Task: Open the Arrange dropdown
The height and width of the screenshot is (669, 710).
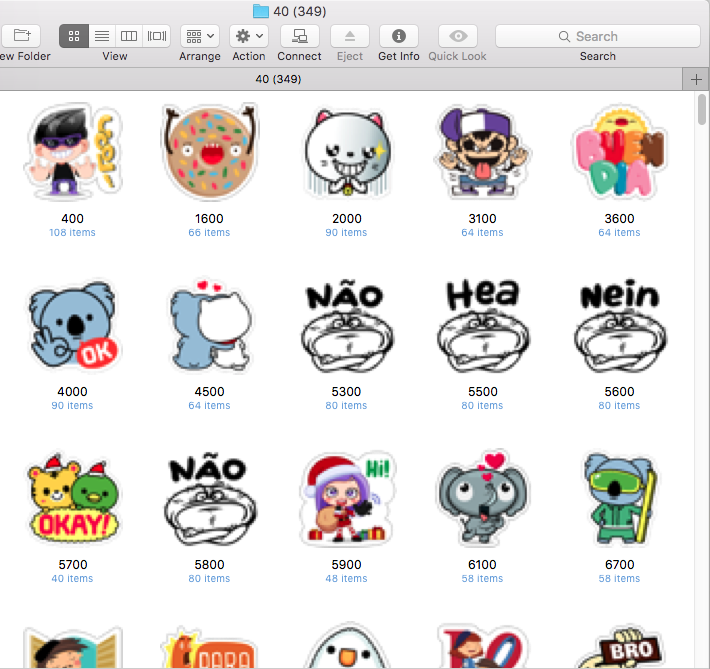Action: [x=200, y=36]
